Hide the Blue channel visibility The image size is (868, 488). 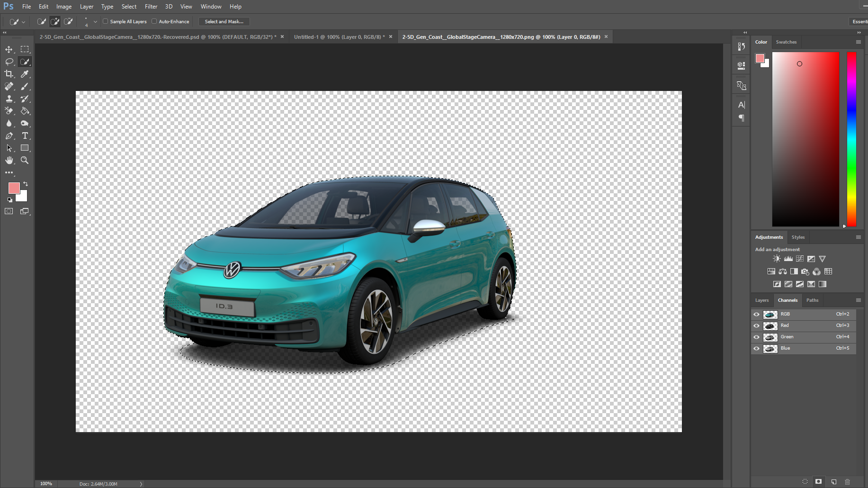click(756, 348)
